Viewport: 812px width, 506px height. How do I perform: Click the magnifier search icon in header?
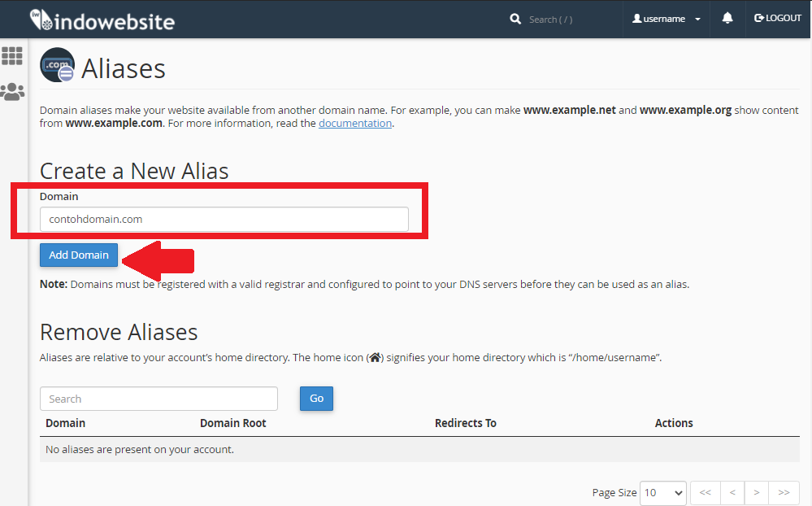515,19
